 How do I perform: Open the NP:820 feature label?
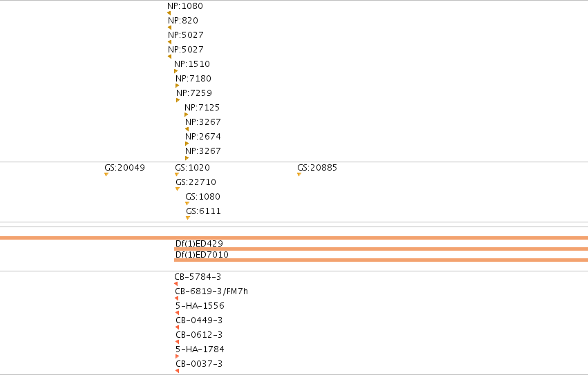click(183, 21)
